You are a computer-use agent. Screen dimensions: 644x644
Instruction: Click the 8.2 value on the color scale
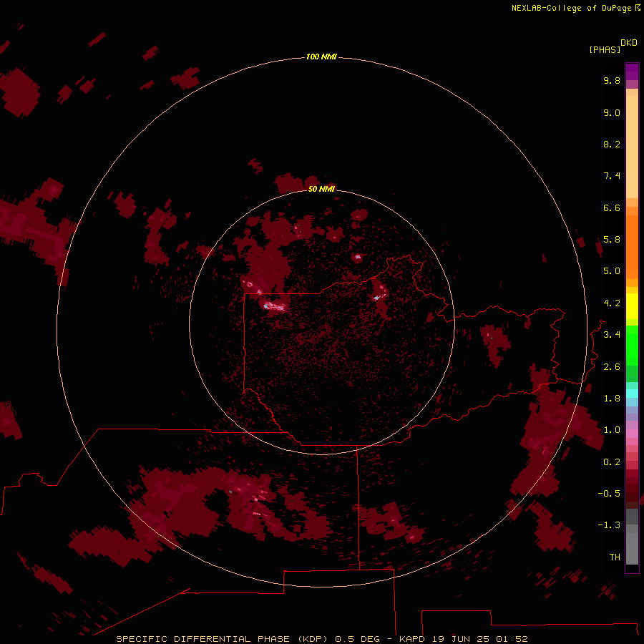[x=612, y=144]
